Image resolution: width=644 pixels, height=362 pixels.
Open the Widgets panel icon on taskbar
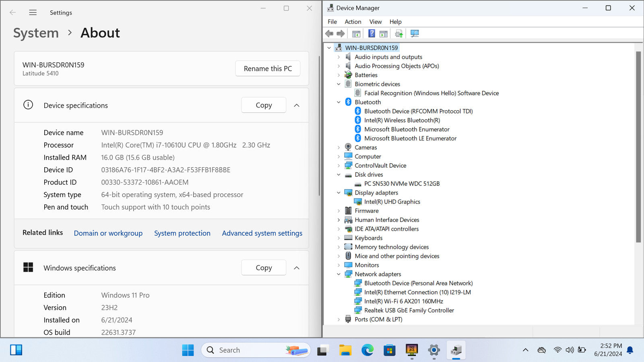click(x=16, y=350)
